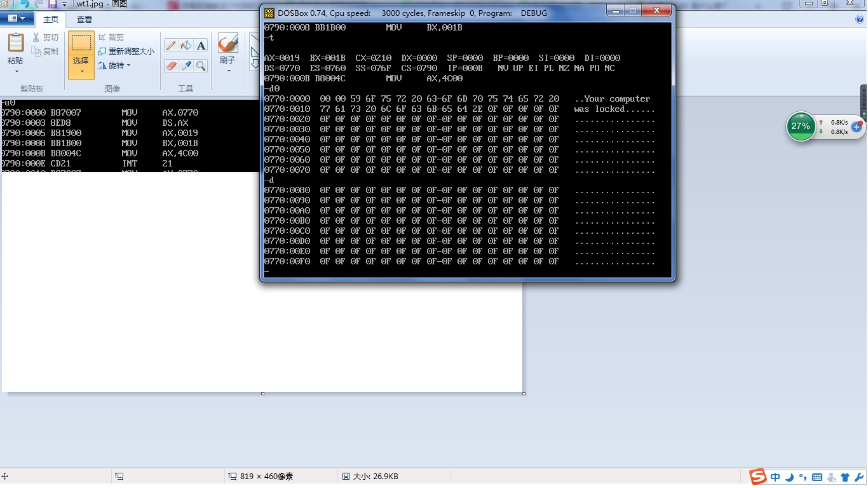Click the '-u0' text in Paint canvas
Image resolution: width=868 pixels, height=488 pixels.
click(8, 102)
